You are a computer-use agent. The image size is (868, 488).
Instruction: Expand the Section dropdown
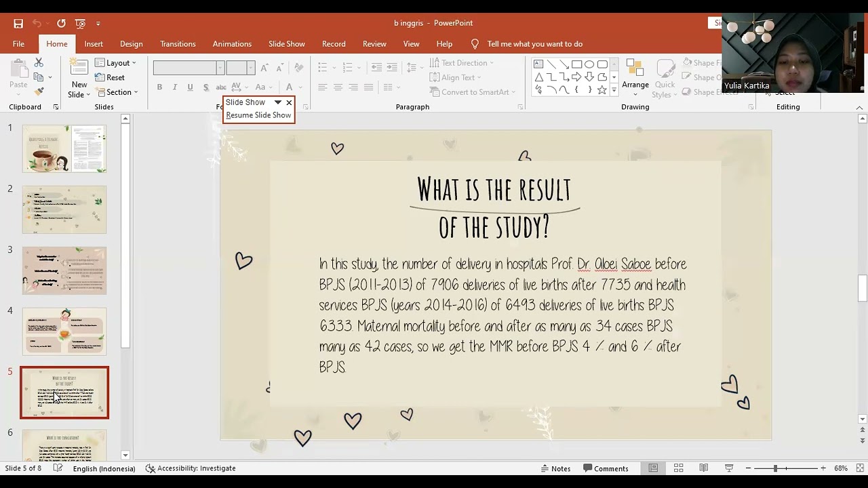(117, 92)
